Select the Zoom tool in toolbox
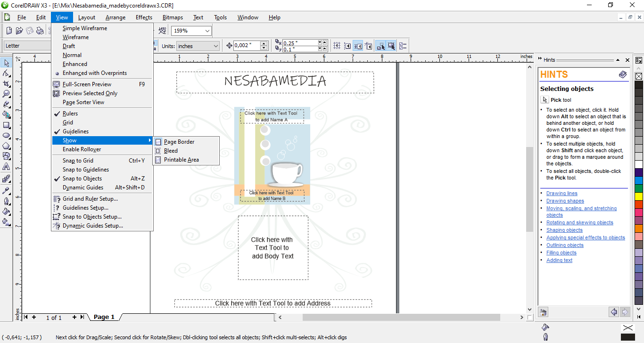Screen dimensions: 644x343 coord(7,94)
